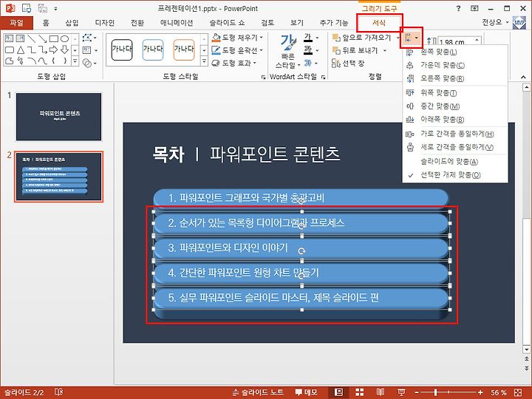
Task: Expand 앞으로 가져오기 dropdown arrow
Action: [398, 38]
